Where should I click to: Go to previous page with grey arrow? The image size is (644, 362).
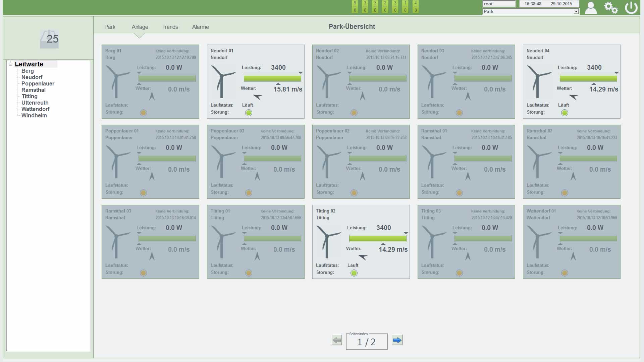click(x=337, y=340)
